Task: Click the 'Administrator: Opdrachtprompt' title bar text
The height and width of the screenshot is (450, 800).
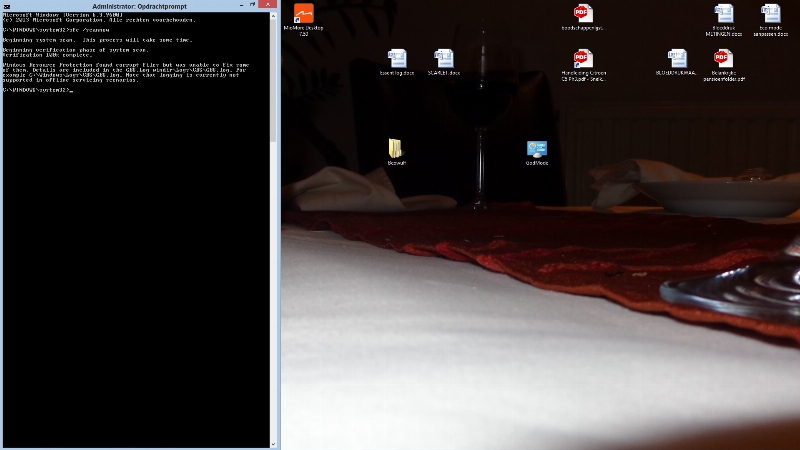Action: click(x=139, y=7)
